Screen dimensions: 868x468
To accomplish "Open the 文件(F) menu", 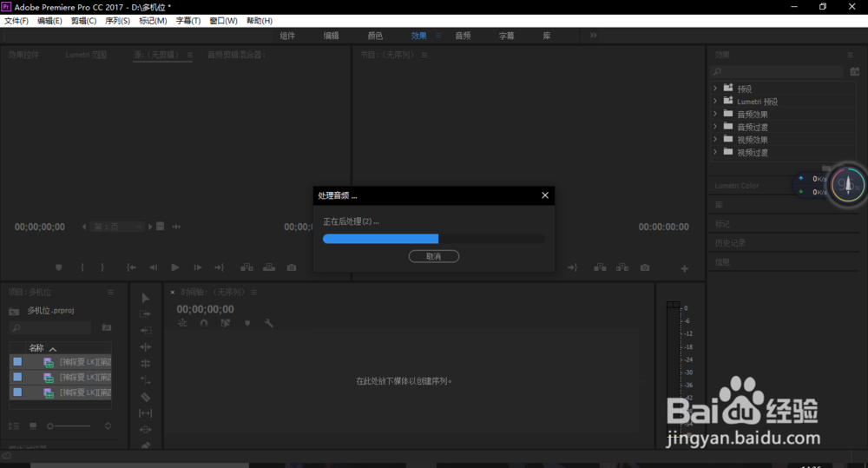I will (x=16, y=21).
